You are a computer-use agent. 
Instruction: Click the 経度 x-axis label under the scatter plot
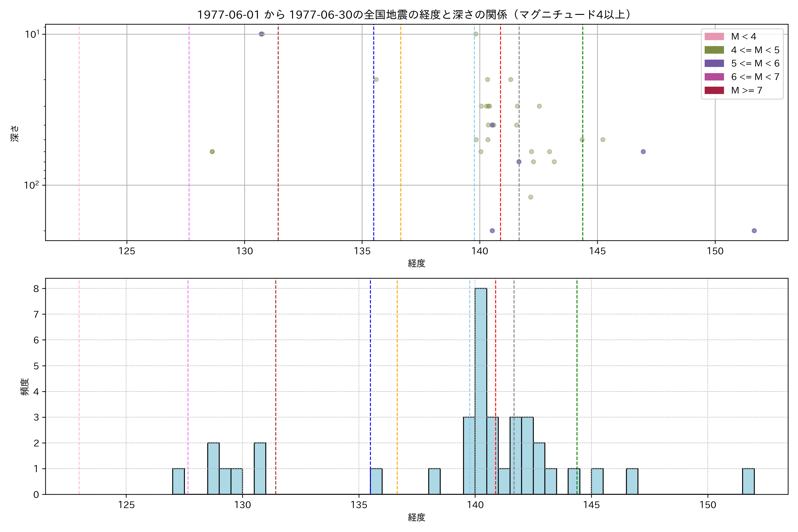[416, 263]
